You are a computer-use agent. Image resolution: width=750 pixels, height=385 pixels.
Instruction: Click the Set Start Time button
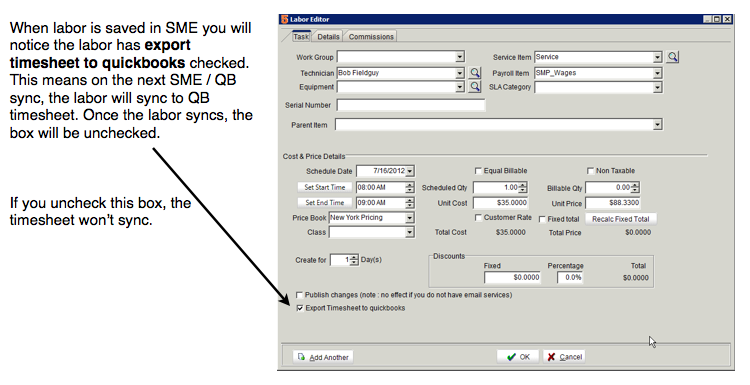(x=325, y=187)
